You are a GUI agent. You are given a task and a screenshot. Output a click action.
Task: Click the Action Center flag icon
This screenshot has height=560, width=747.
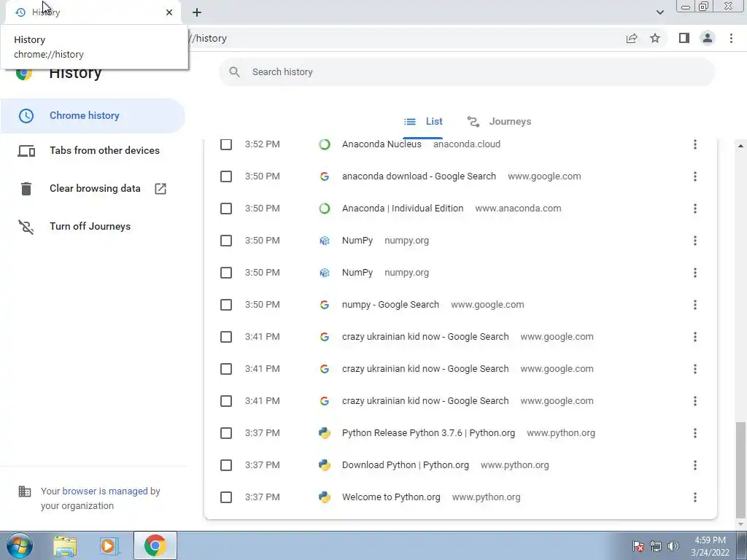[638, 546]
